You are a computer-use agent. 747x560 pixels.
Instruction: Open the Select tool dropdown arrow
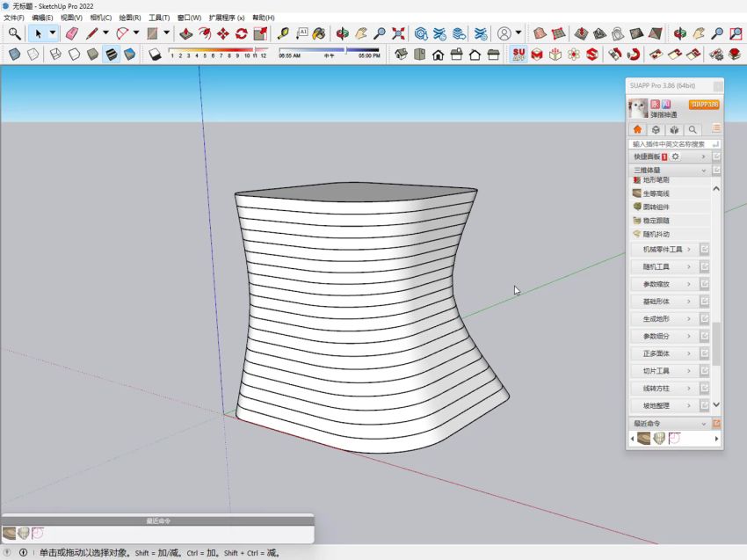coord(53,33)
